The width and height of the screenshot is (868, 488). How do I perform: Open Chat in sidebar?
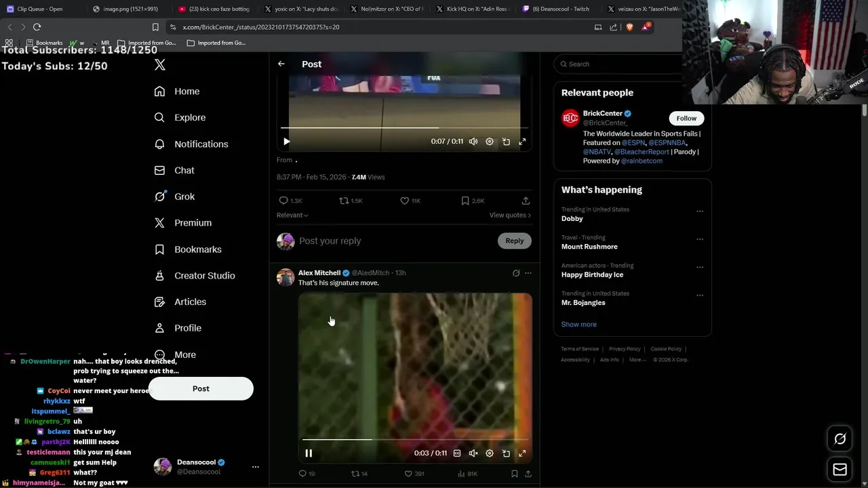[x=174, y=170]
